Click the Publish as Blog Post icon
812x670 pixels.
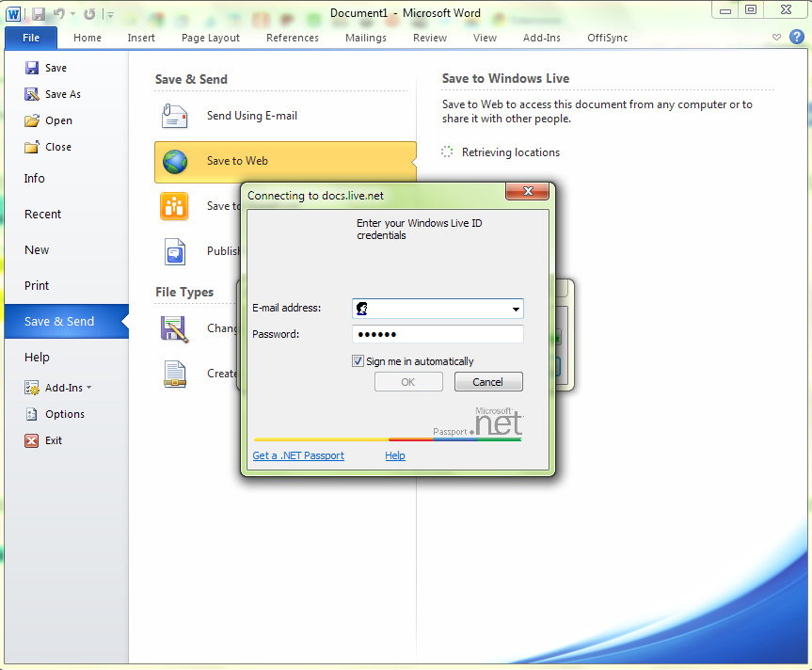175,251
